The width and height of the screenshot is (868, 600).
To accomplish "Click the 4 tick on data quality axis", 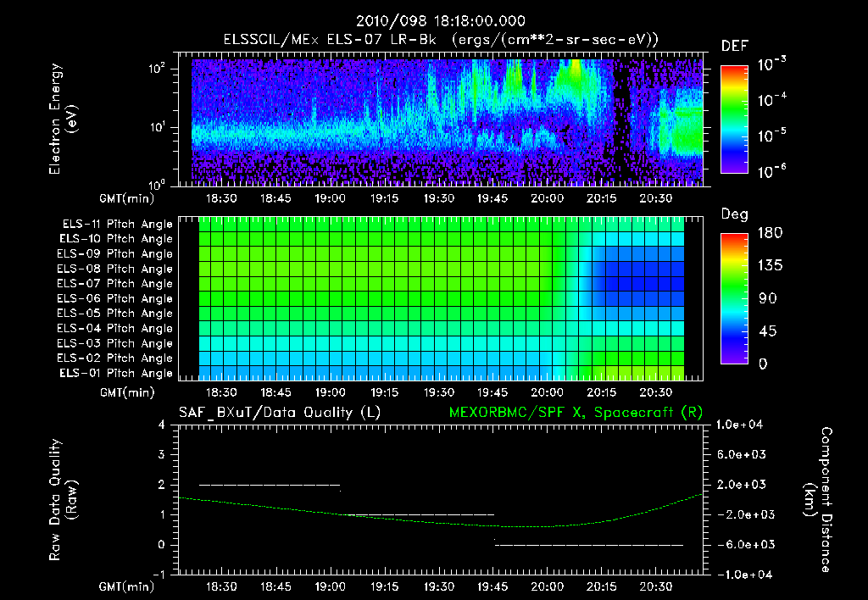I will coord(162,425).
